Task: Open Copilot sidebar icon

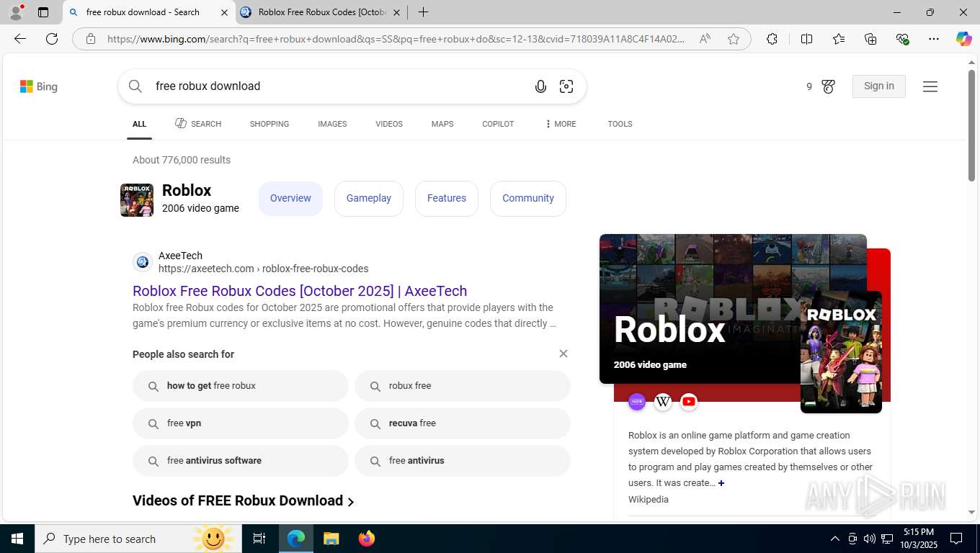Action: pyautogui.click(x=963, y=39)
